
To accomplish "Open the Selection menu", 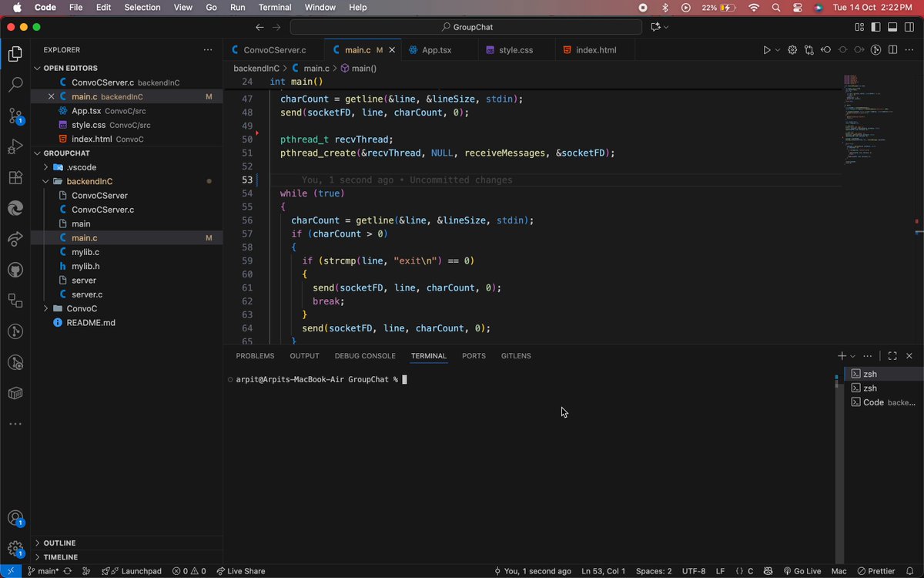I will 142,7.
